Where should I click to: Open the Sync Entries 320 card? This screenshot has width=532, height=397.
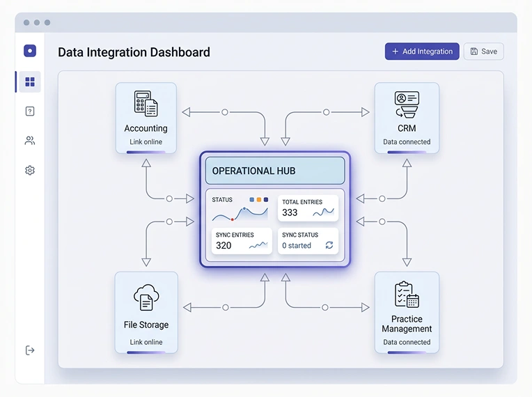tap(242, 241)
